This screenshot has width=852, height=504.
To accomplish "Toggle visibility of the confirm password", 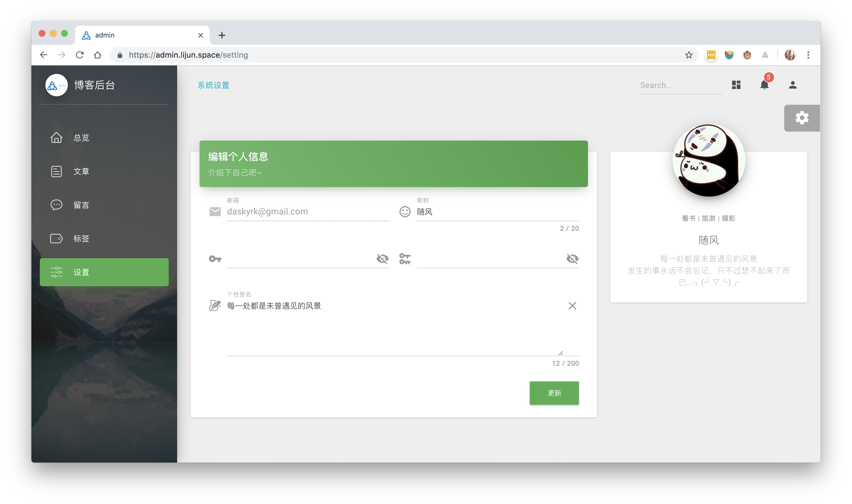I will tap(572, 259).
